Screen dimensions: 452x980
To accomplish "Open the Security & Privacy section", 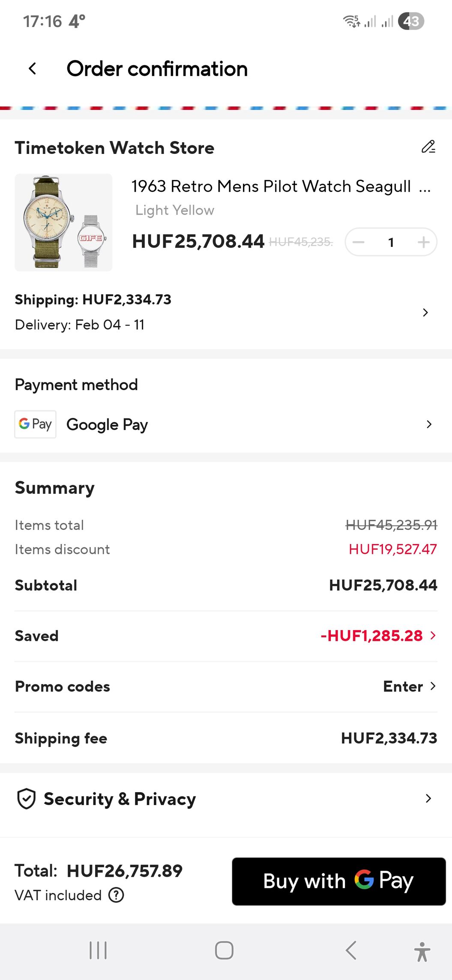I will [x=428, y=799].
